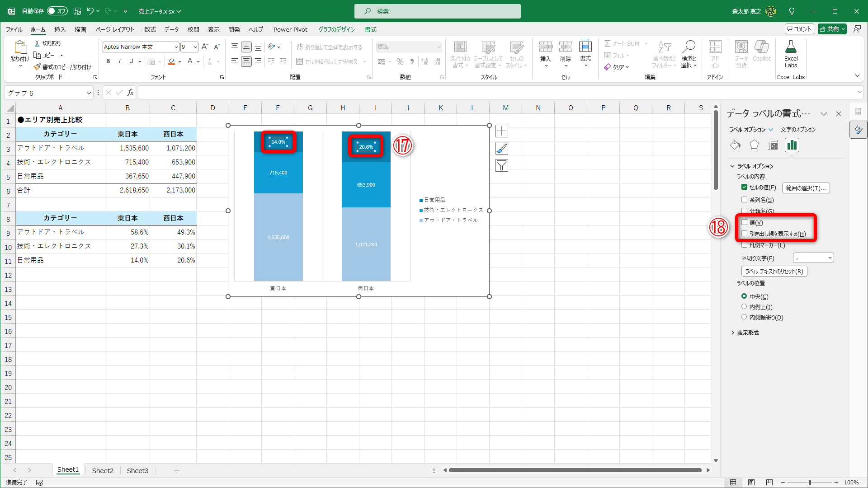
Task: Select the Fill & Line paint bucket icon
Action: [735, 145]
